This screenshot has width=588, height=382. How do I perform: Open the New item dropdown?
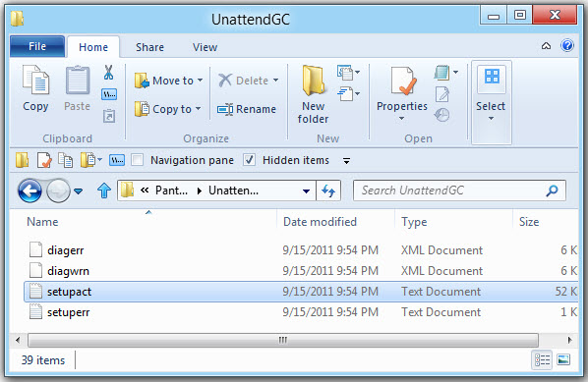point(348,73)
